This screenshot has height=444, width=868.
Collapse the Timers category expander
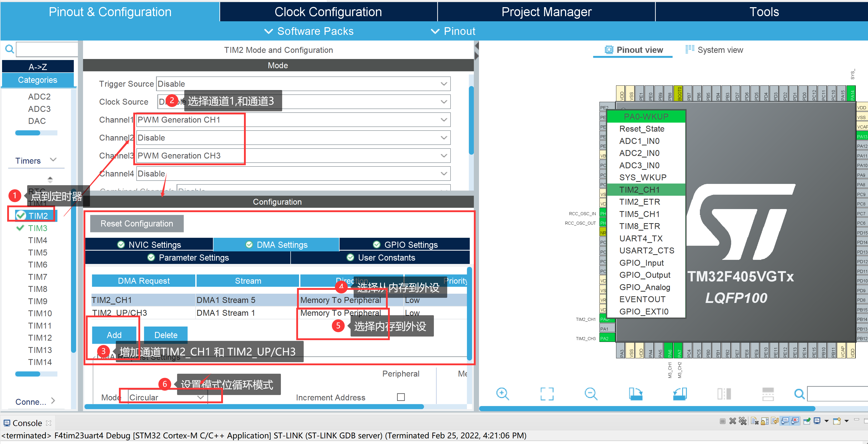(53, 160)
